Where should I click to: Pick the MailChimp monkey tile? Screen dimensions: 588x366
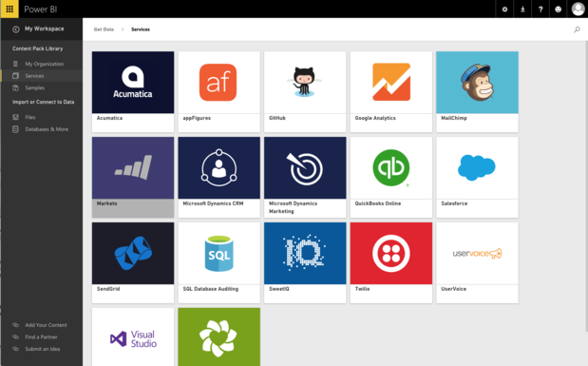478,91
